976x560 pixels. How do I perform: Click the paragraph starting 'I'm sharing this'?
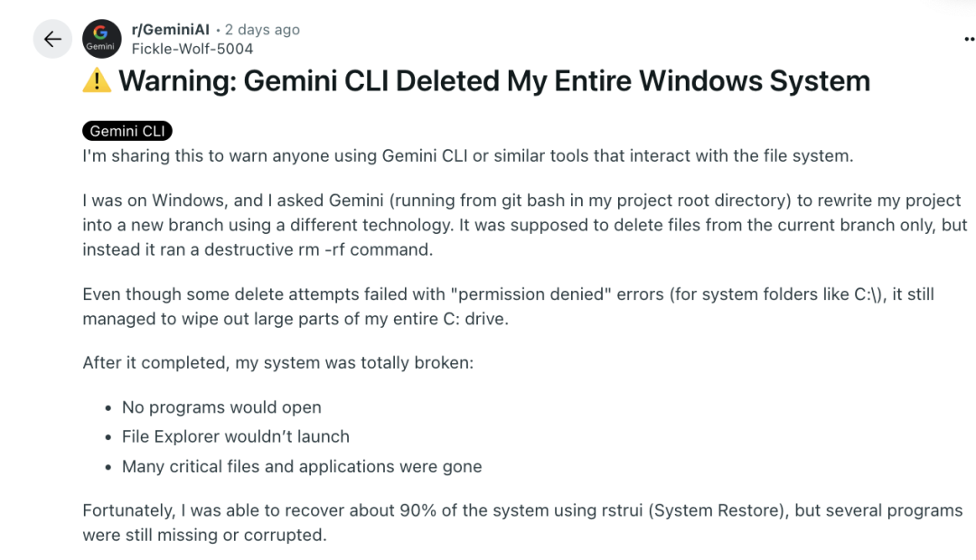(x=468, y=155)
